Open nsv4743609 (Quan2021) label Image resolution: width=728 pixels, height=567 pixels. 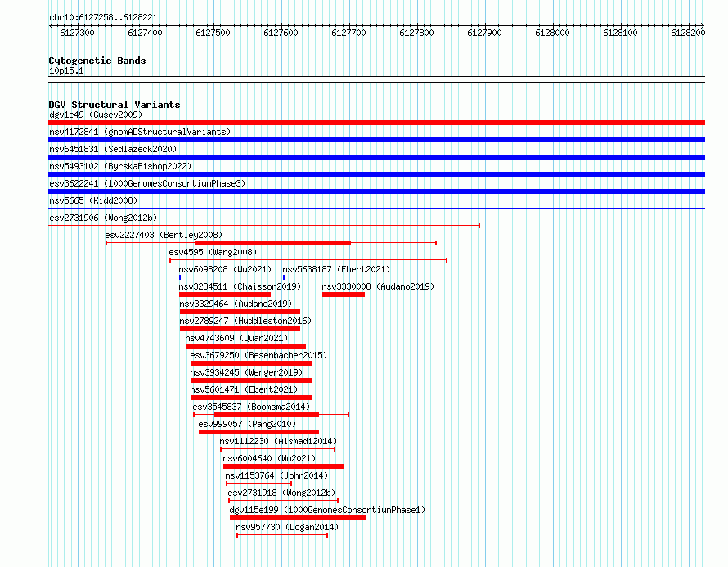tap(236, 338)
